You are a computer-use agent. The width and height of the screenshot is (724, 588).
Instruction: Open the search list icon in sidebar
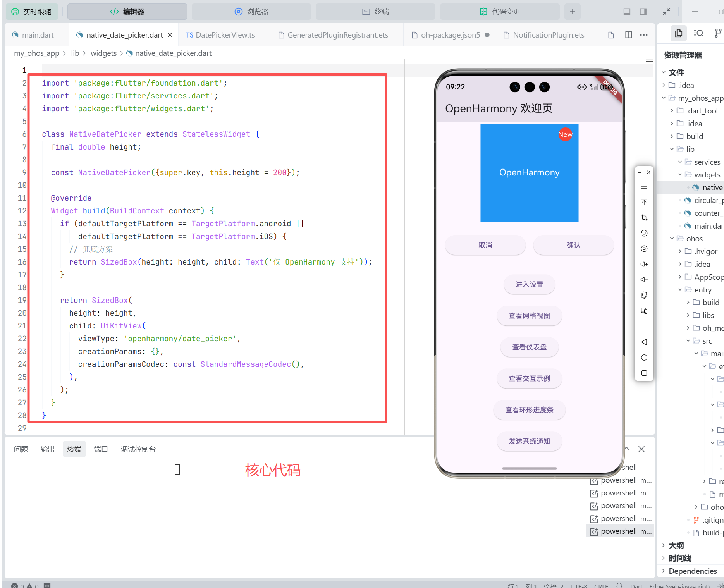pos(698,33)
